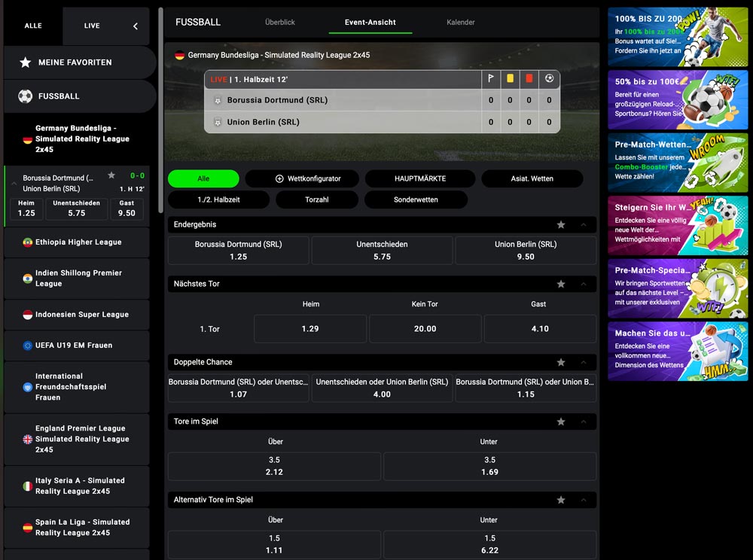The height and width of the screenshot is (560, 753).
Task: Open the Wettkonfigurator
Action: click(302, 178)
